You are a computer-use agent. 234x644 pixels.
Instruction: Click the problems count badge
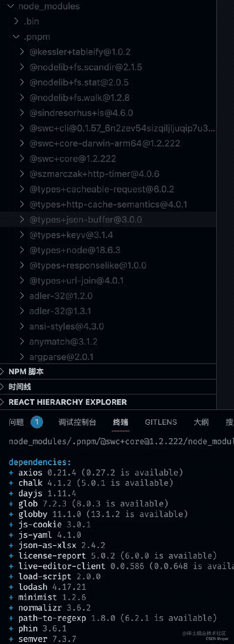coord(37,422)
